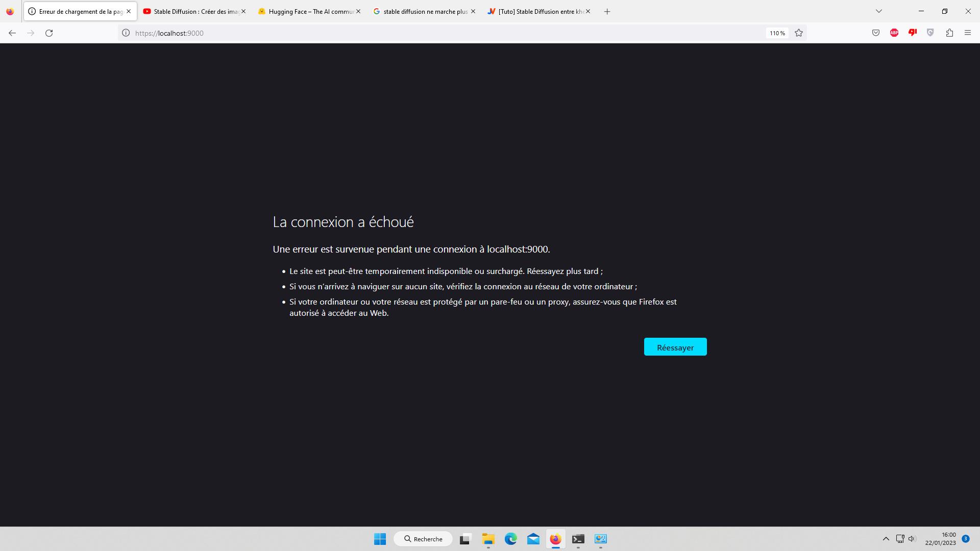Click the localhost:9000 address bar
Image resolution: width=980 pixels, height=551 pixels.
[x=408, y=33]
